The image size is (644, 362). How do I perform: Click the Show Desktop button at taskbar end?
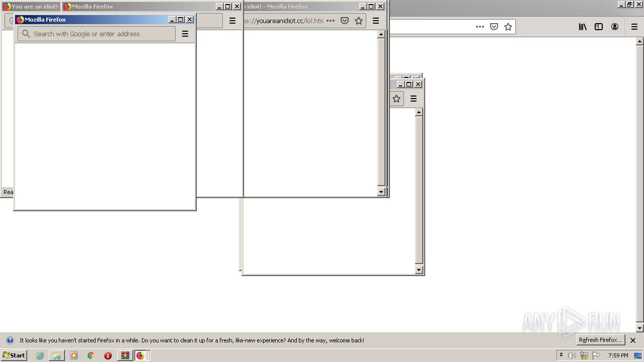point(638,355)
